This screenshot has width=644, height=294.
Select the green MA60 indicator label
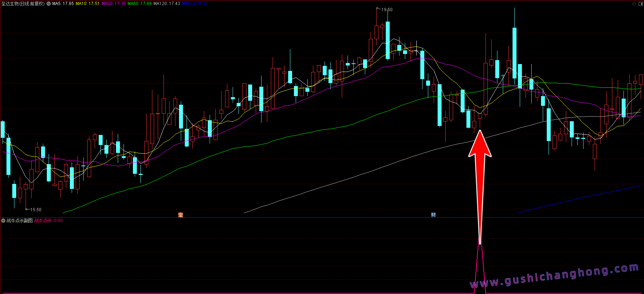(139, 4)
